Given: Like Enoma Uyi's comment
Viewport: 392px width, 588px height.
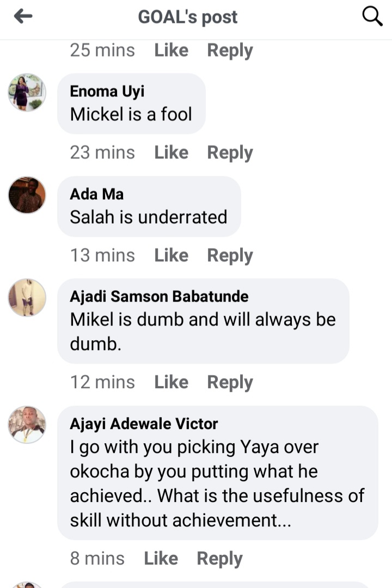Looking at the screenshot, I should click(171, 152).
